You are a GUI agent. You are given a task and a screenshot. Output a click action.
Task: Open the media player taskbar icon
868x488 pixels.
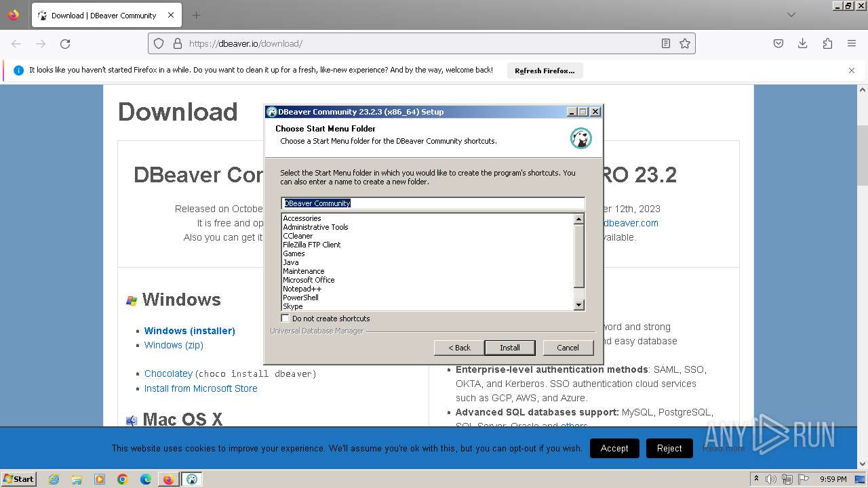coord(100,479)
